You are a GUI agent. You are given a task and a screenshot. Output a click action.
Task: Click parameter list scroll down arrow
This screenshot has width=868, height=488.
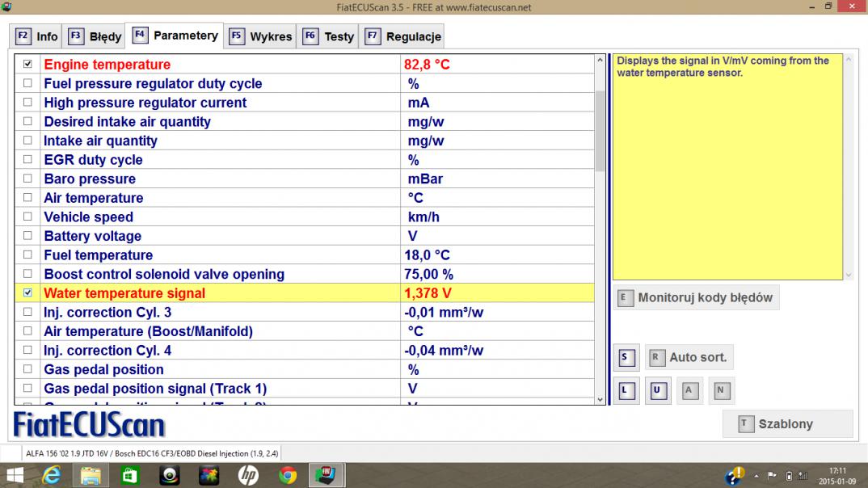pos(600,399)
